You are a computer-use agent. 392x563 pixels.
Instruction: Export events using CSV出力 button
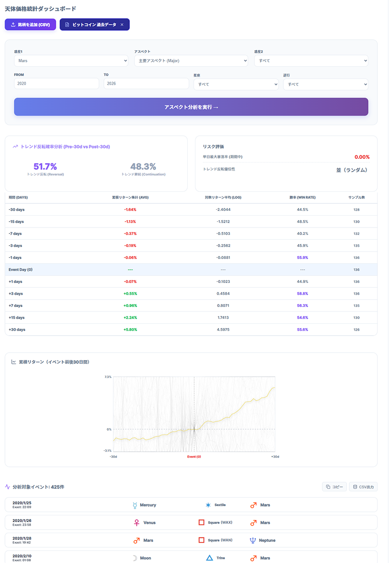click(363, 487)
